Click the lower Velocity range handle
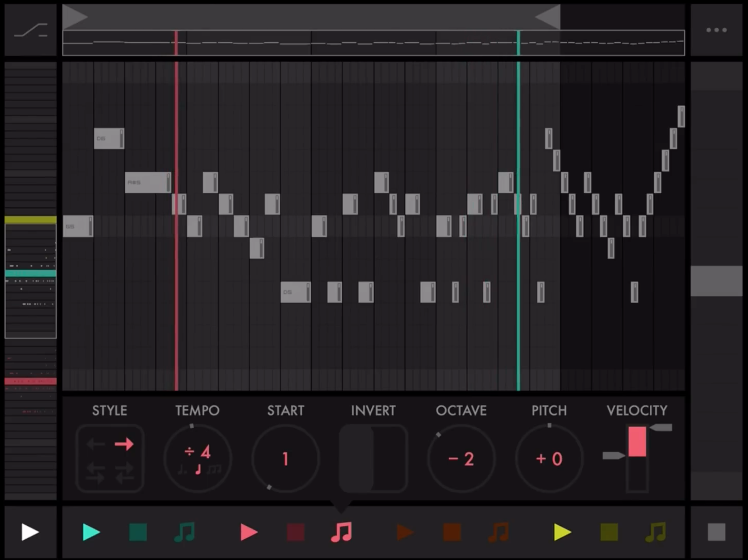This screenshot has height=560, width=748. (x=614, y=456)
